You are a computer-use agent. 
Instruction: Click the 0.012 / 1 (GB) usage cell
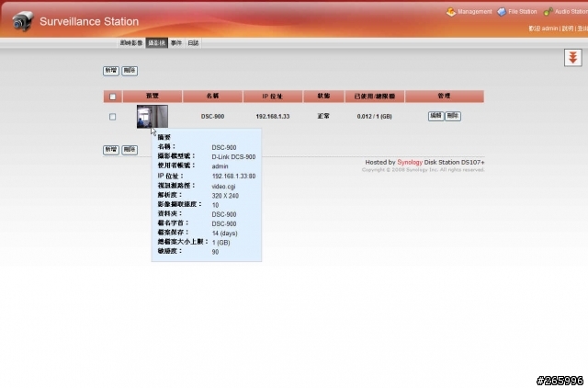tap(374, 117)
